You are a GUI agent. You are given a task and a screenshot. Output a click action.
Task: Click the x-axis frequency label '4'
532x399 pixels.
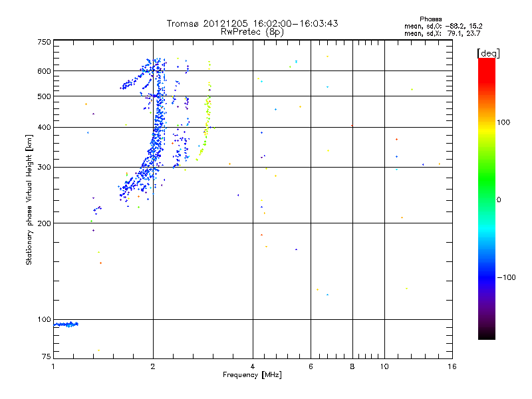tap(253, 366)
